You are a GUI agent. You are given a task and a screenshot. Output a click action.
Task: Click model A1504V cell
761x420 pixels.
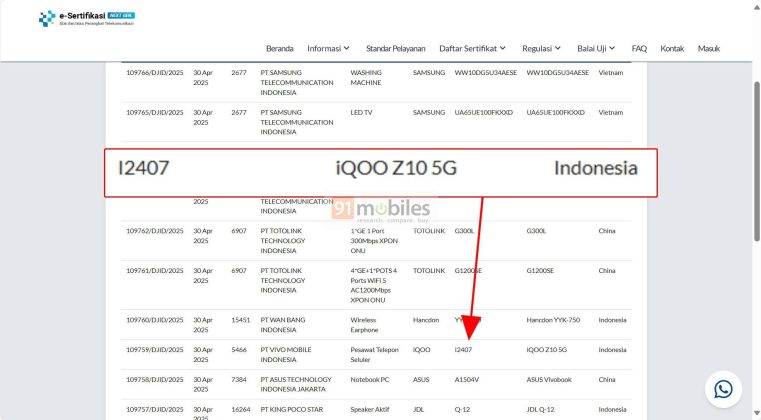pos(466,379)
